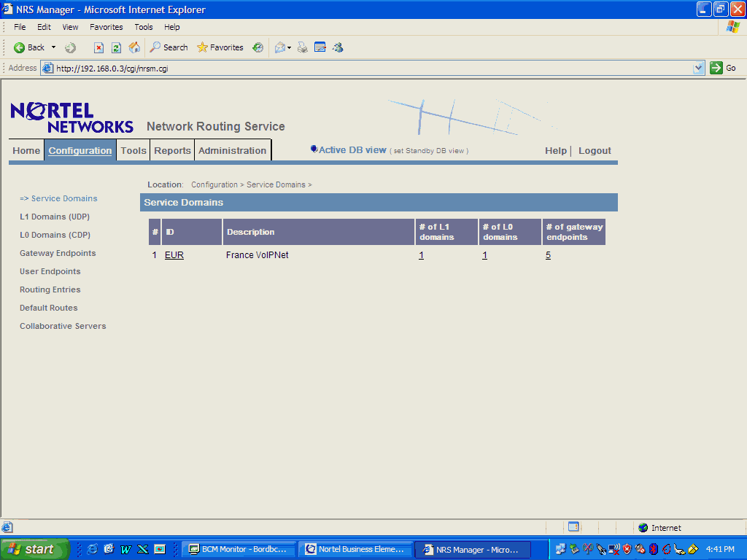The width and height of the screenshot is (747, 560).
Task: Open the Mail toolbar icon
Action: (280, 47)
